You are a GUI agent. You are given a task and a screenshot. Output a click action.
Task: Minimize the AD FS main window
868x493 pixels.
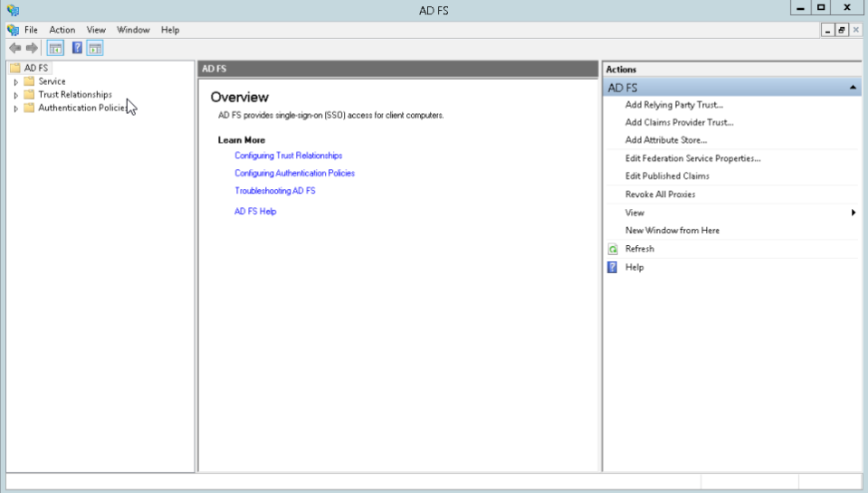coord(800,8)
